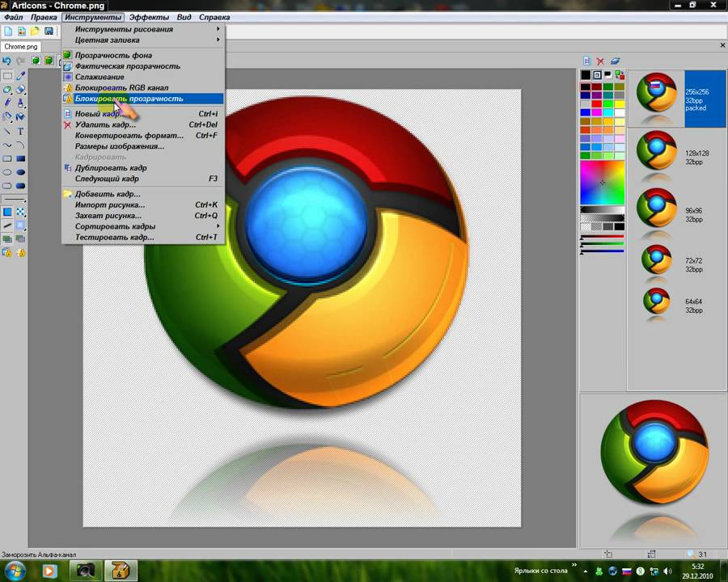Viewport: 728px width, 582px height.
Task: Toggle Блокировать прозрачность menu item
Action: point(142,99)
